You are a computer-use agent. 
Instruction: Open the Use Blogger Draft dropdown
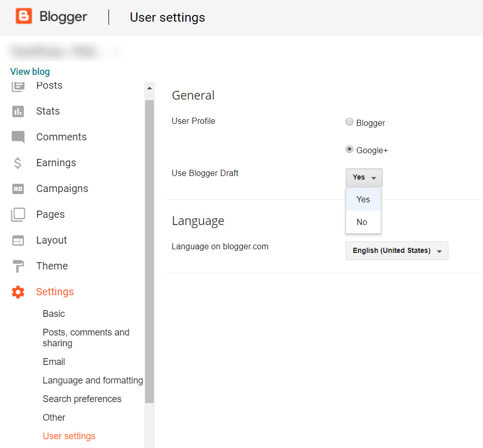point(364,177)
